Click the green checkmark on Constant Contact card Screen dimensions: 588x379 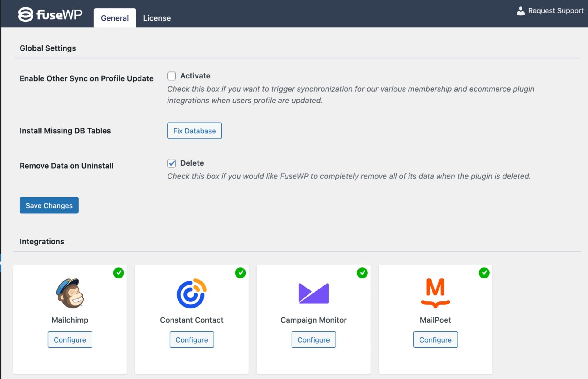[x=240, y=273]
